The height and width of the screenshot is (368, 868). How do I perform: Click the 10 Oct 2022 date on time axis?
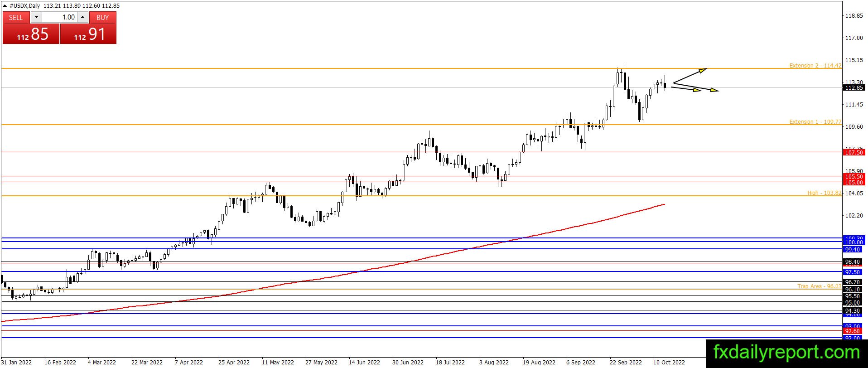pos(669,362)
